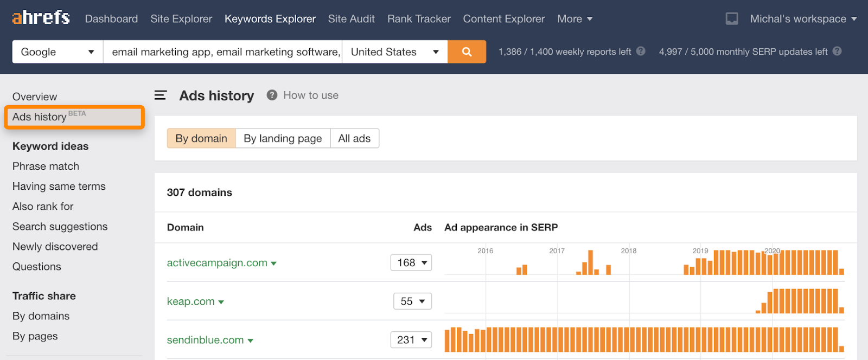The image size is (868, 360).
Task: Open the Ahrefs logo home link
Action: click(x=41, y=18)
